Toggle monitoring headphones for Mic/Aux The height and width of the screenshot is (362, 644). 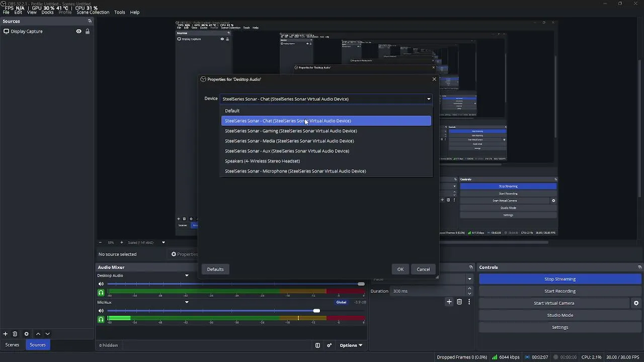tap(101, 319)
